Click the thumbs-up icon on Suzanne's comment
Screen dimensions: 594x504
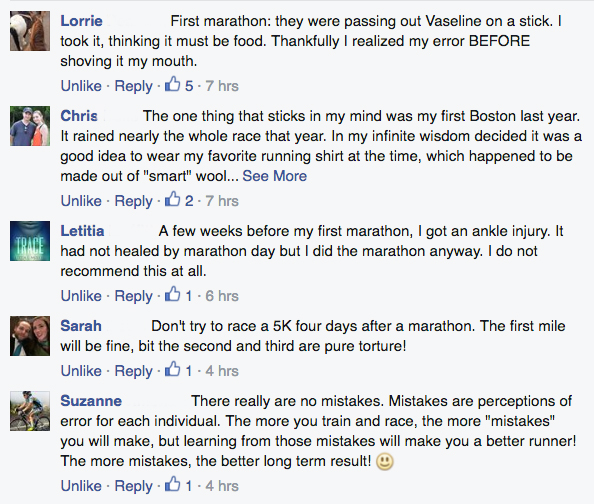coord(172,485)
